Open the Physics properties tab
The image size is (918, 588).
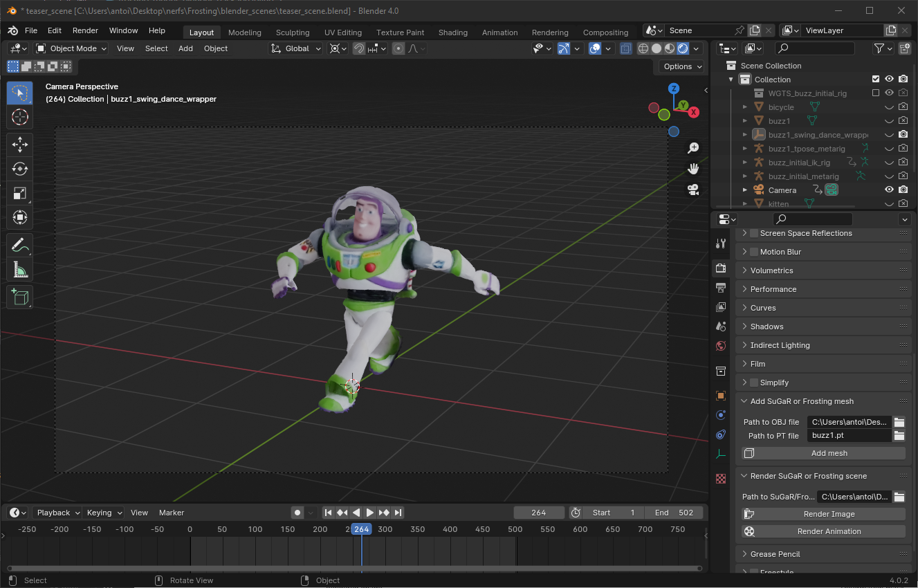(721, 415)
